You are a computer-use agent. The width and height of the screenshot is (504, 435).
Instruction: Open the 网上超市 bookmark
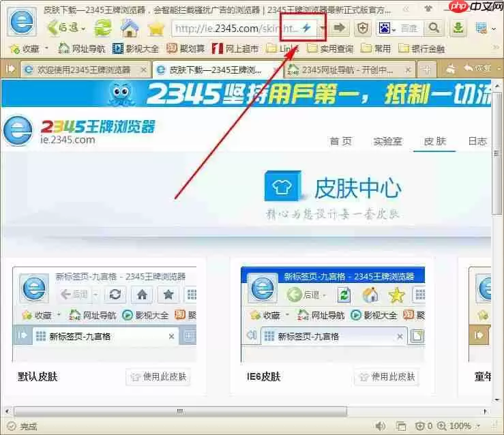click(x=235, y=48)
